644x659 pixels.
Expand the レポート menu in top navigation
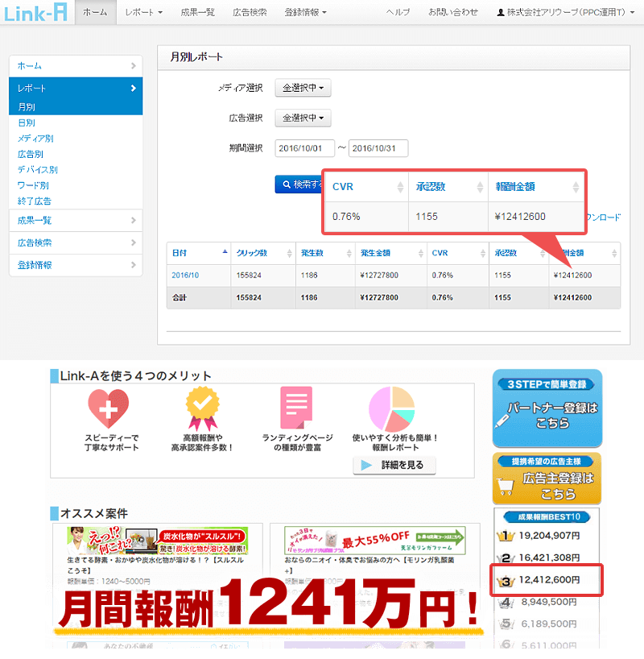click(x=144, y=12)
